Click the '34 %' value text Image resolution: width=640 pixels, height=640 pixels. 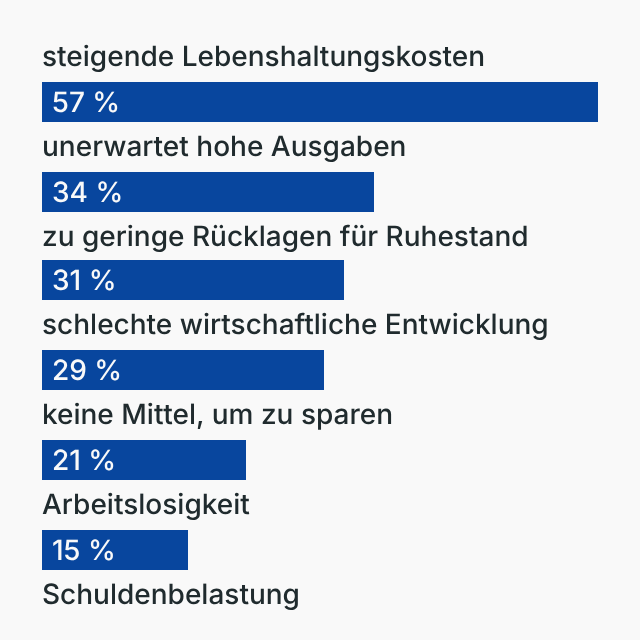(86, 192)
